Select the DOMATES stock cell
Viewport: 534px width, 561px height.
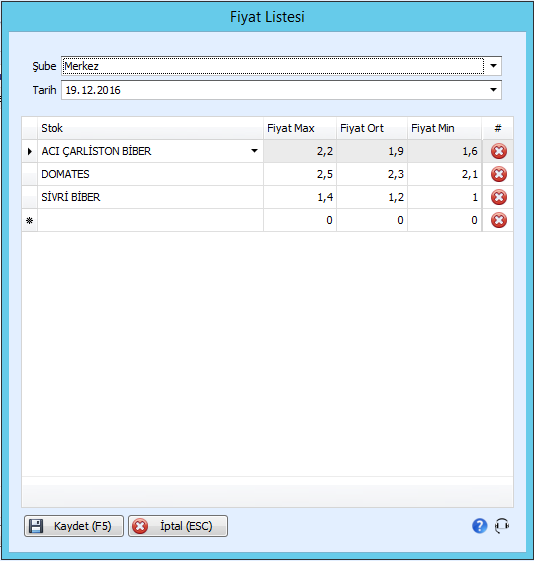[x=150, y=174]
